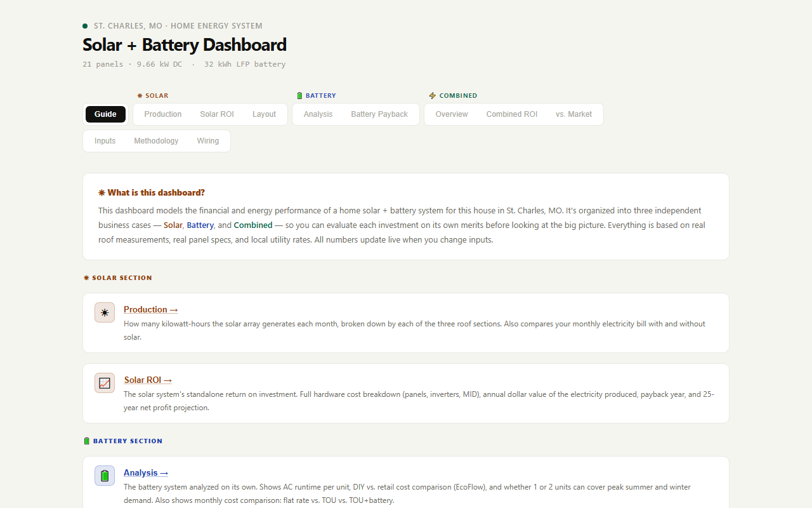Image resolution: width=812 pixels, height=508 pixels.
Task: Click the sun icon beside SOLAR SECTION heading
Action: (x=86, y=278)
